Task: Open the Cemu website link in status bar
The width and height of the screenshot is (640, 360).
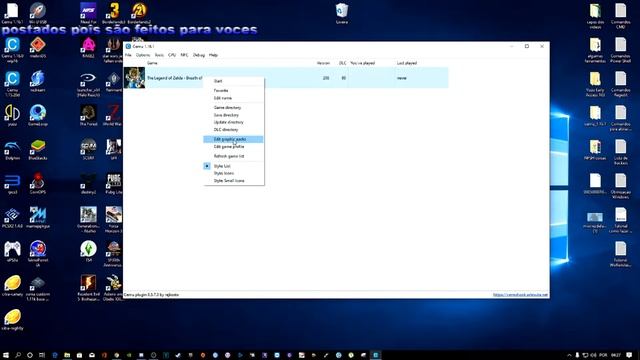Action: point(520,295)
